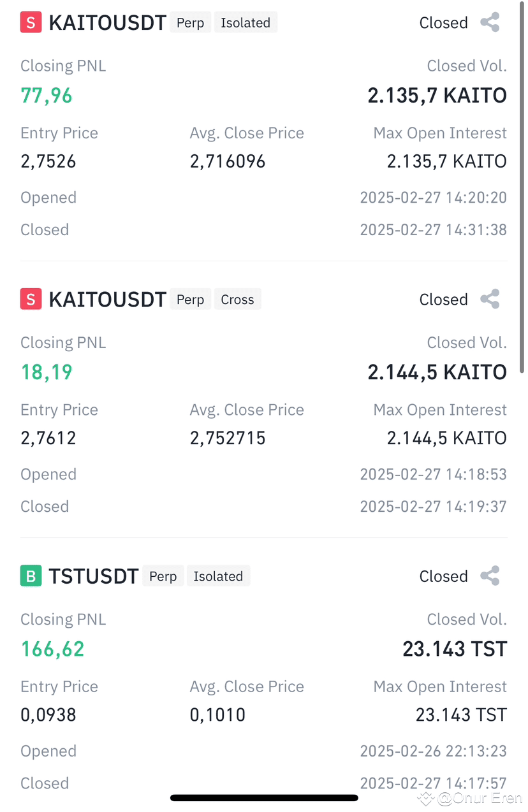Select Closing PNL value 166,62
The width and height of the screenshot is (528, 812).
coord(52,649)
